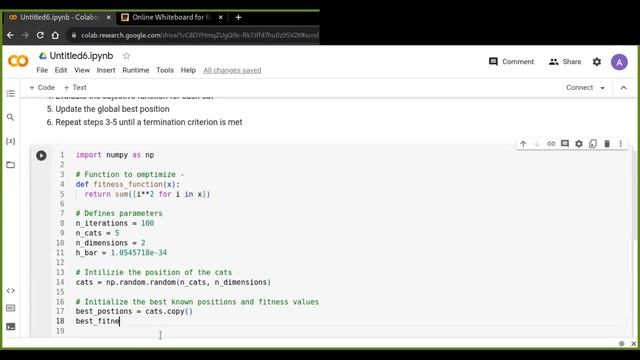
Task: Mirror cell in tab icon
Action: 593,144
